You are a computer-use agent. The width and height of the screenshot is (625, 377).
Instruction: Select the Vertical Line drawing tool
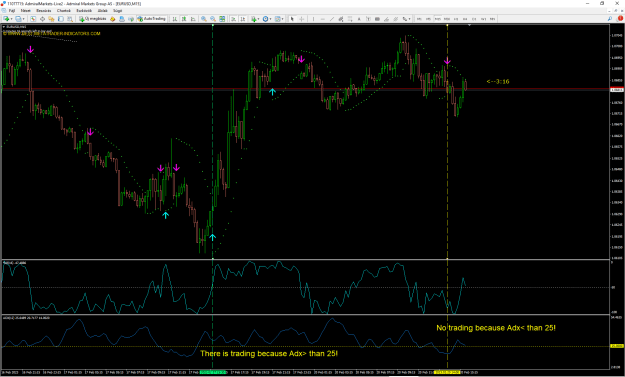coord(313,19)
